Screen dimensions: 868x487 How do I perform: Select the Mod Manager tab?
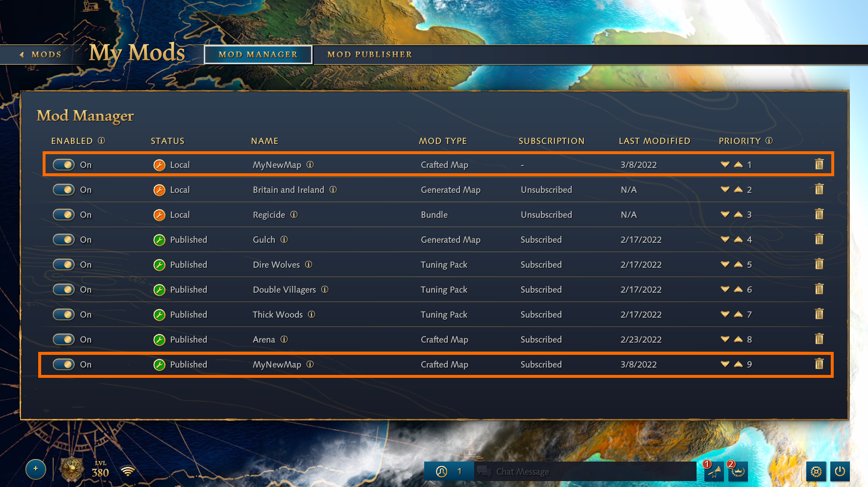point(258,54)
